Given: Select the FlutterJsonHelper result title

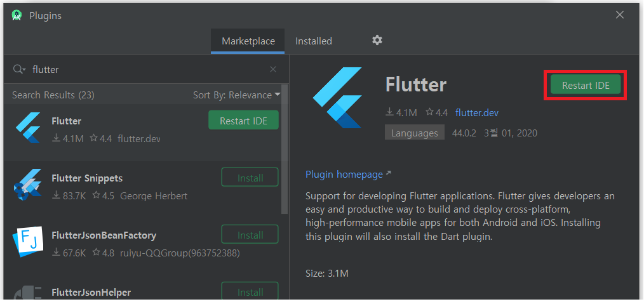Looking at the screenshot, I should click(91, 293).
